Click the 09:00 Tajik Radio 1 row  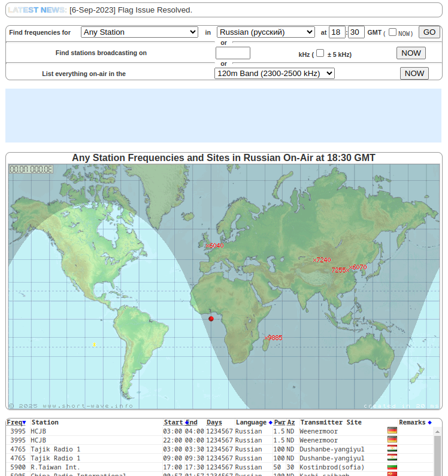219,459
